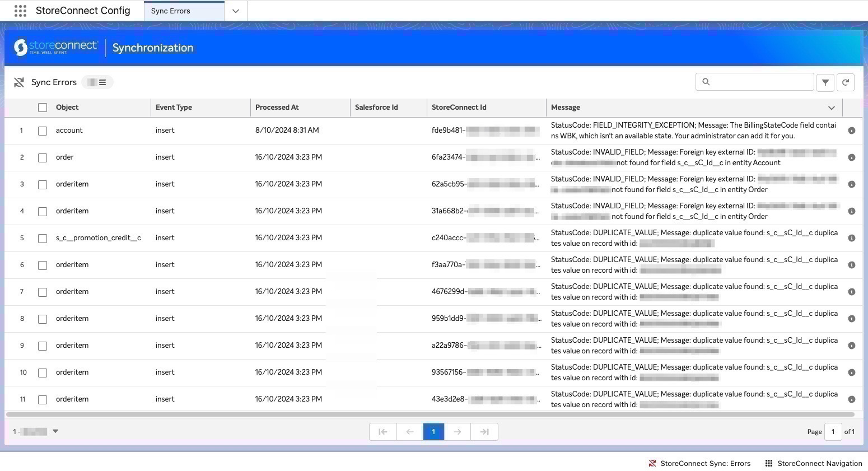Show info icon for row 4 orderitem
Viewport: 868px width, 471px height.
(x=852, y=211)
